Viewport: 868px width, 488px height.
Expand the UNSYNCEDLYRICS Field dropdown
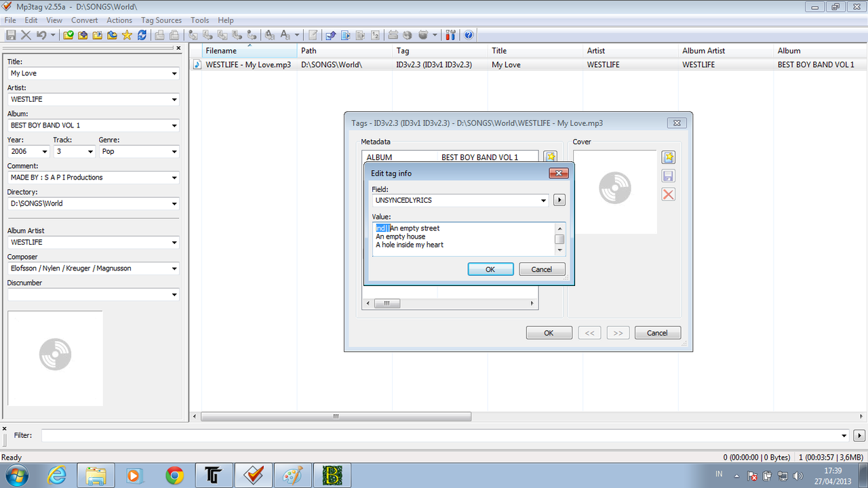(544, 201)
